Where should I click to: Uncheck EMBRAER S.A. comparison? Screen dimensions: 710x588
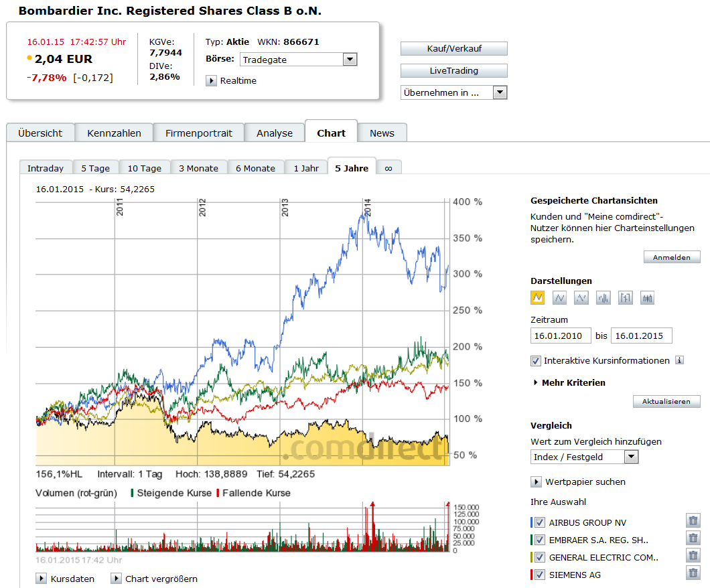click(x=539, y=540)
